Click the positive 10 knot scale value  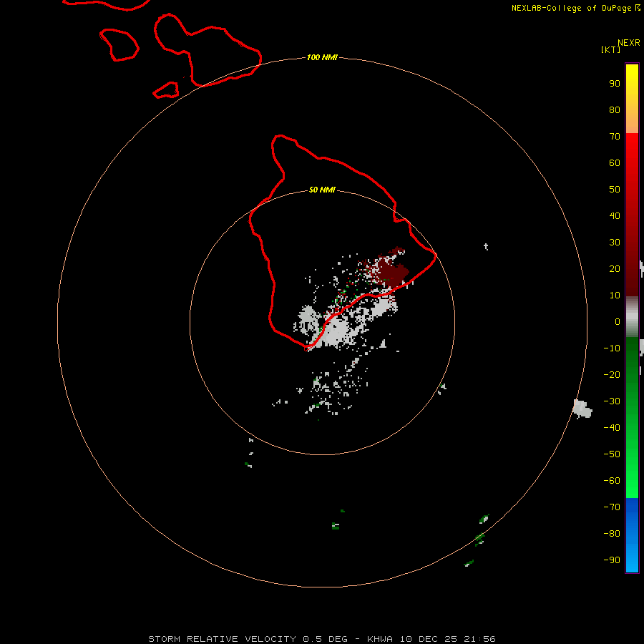(615, 296)
